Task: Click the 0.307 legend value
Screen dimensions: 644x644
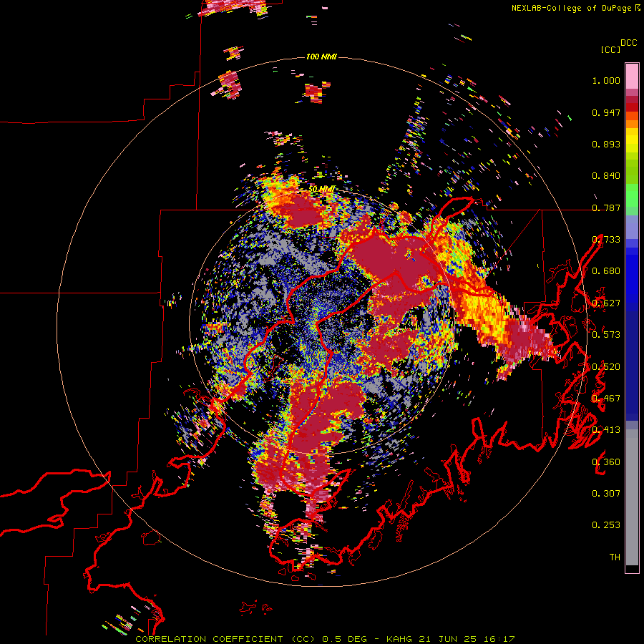Action: tap(606, 494)
